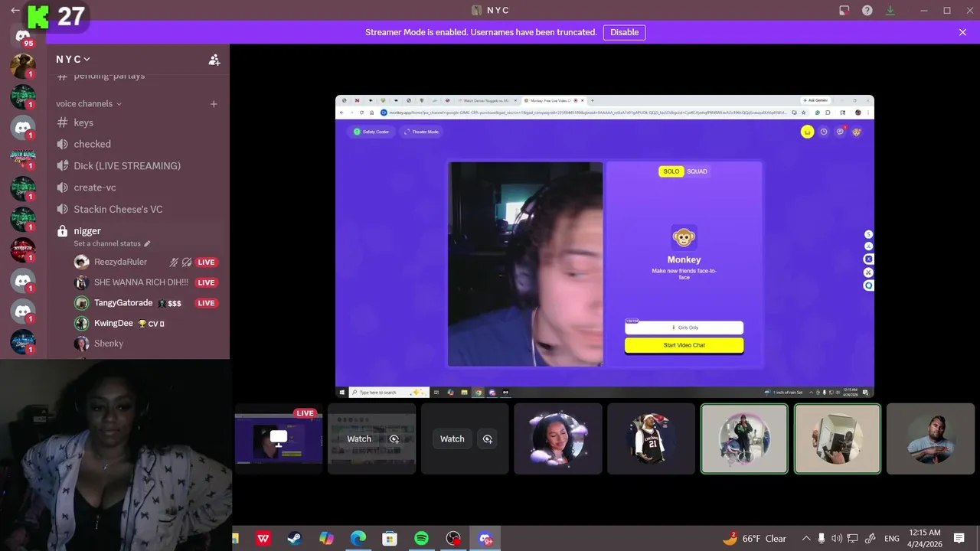
Task: Select the Girls Only filter option
Action: tap(684, 328)
